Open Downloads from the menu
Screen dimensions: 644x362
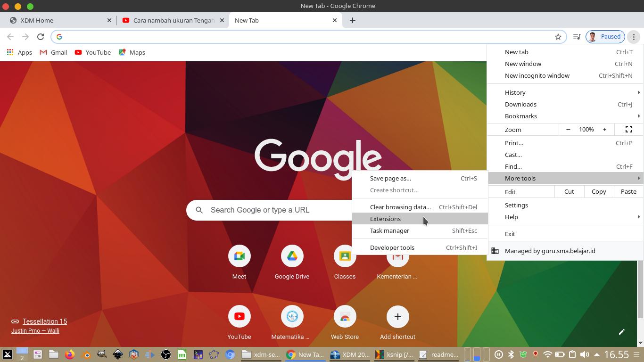565,104
